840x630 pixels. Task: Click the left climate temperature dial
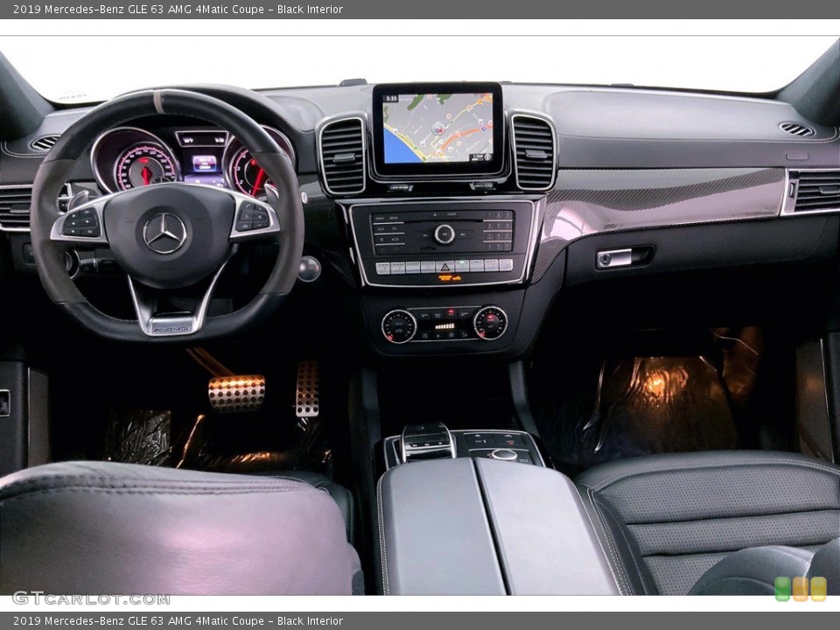399,326
